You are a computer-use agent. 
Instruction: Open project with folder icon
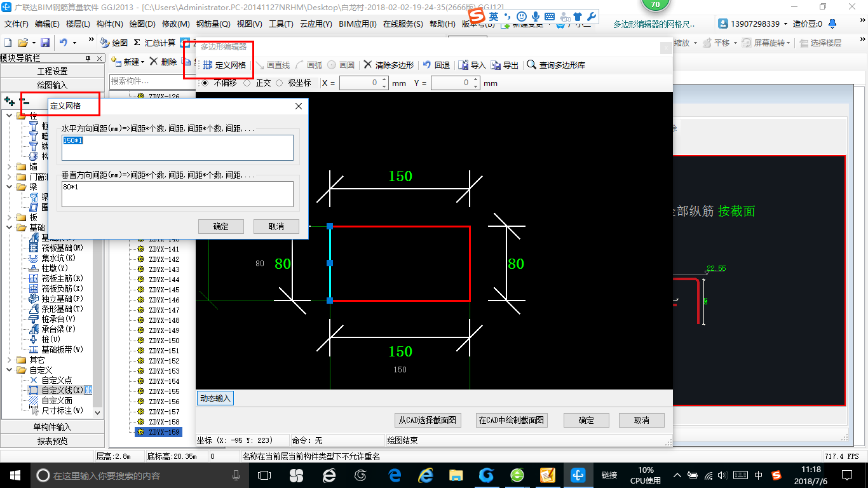[x=23, y=43]
